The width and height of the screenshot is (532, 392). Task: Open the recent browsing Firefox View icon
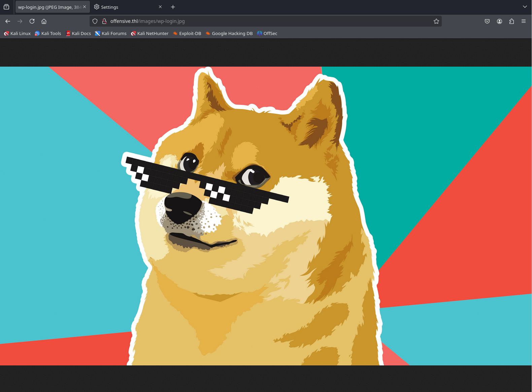point(6,7)
